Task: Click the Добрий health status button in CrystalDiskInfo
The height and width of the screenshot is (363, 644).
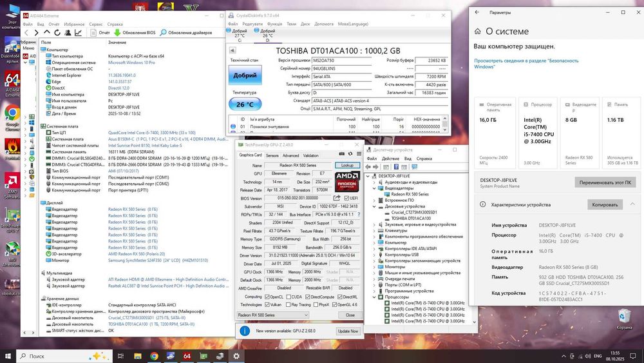Action: (x=245, y=75)
